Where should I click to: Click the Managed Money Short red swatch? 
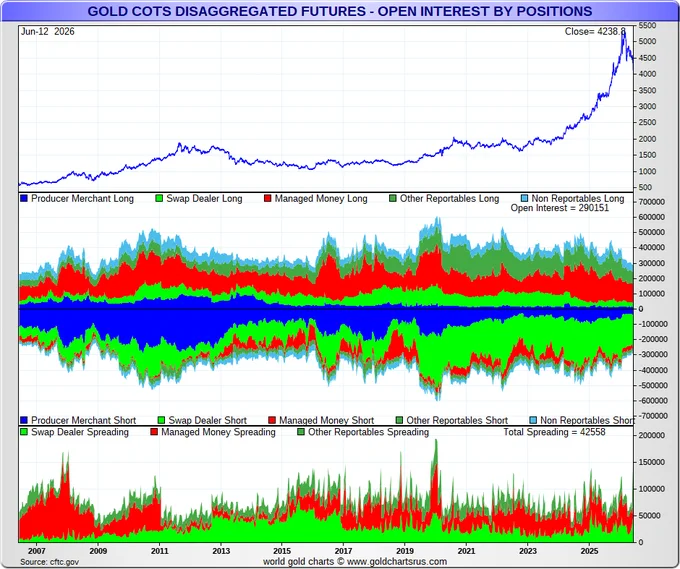point(272,420)
